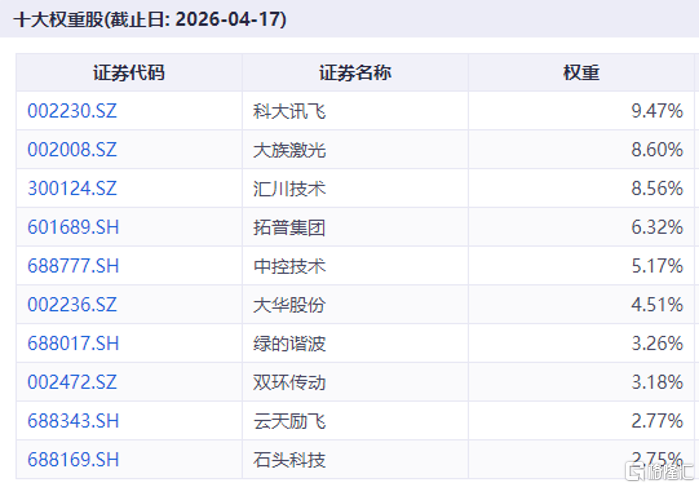The height and width of the screenshot is (488, 700).
Task: Open security code link 688169.SH
Action: [73, 460]
